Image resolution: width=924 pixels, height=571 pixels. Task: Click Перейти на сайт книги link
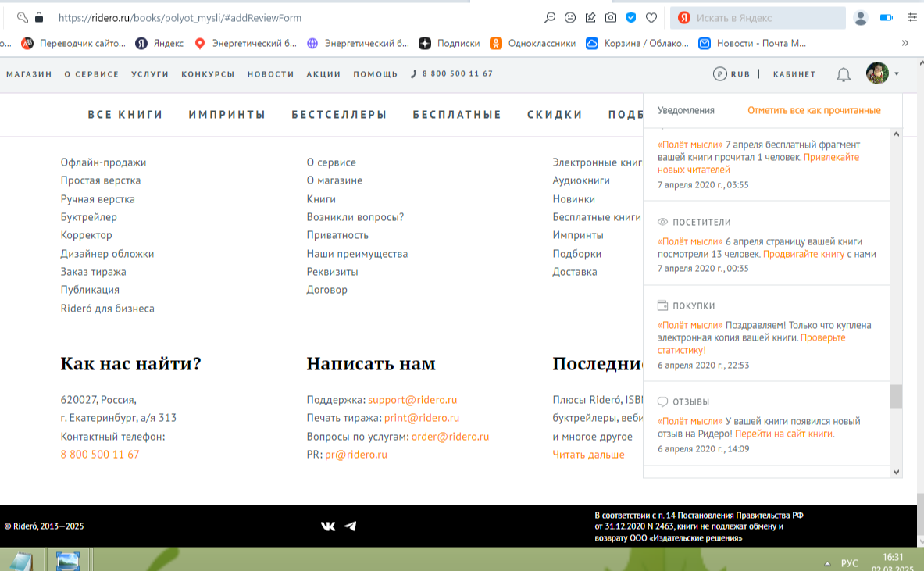click(x=784, y=434)
